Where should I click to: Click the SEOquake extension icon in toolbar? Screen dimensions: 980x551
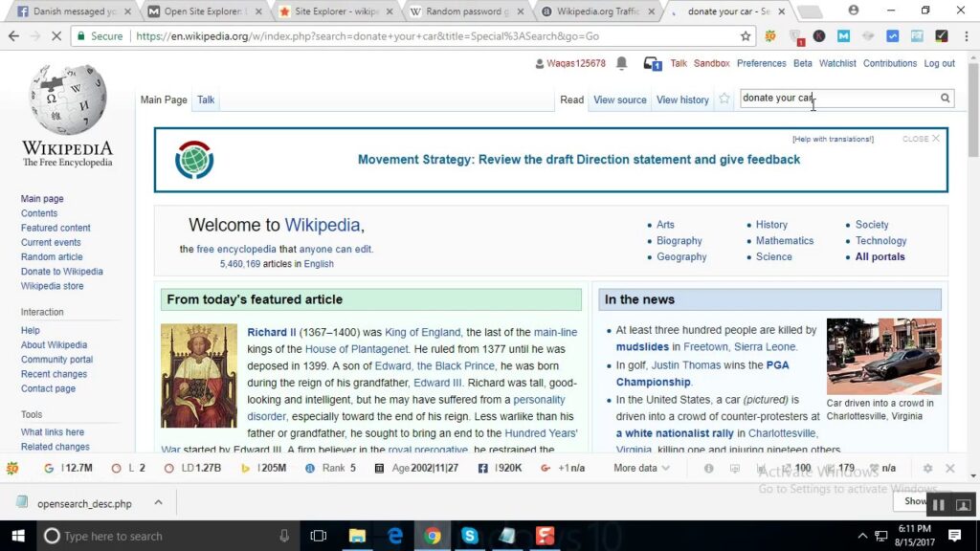tap(770, 36)
